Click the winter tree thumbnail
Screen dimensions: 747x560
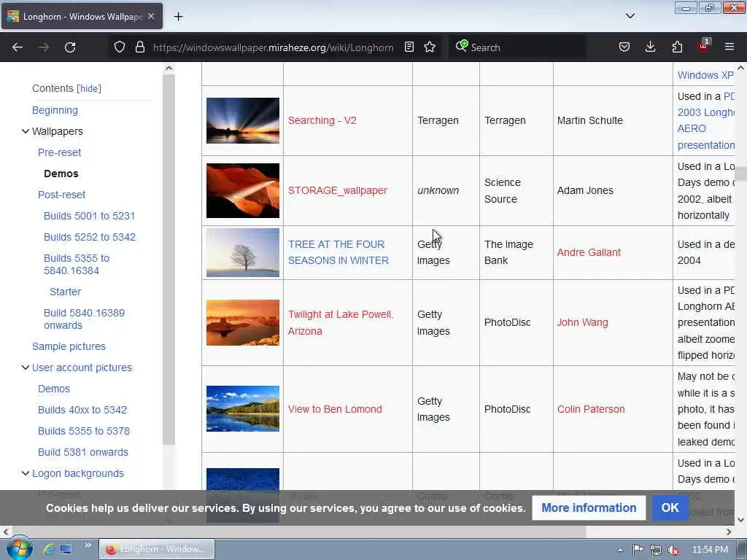tap(243, 252)
